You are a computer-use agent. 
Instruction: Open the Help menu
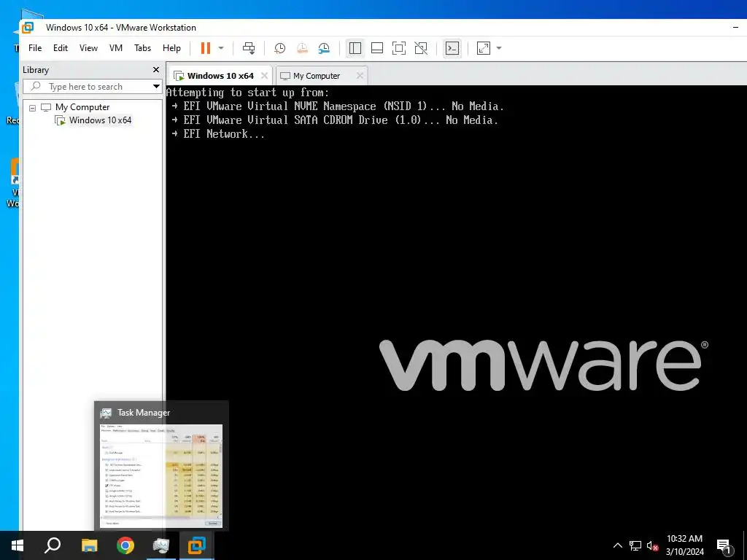pos(171,48)
